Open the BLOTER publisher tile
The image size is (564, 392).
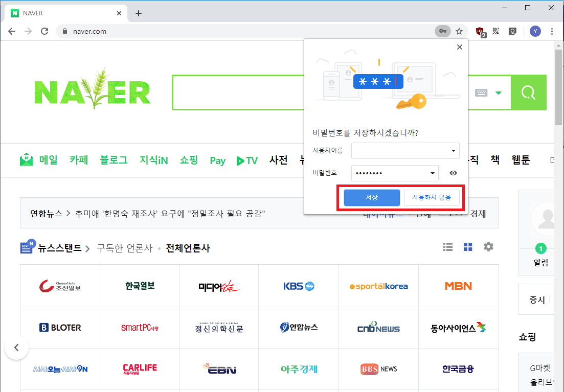[60, 328]
